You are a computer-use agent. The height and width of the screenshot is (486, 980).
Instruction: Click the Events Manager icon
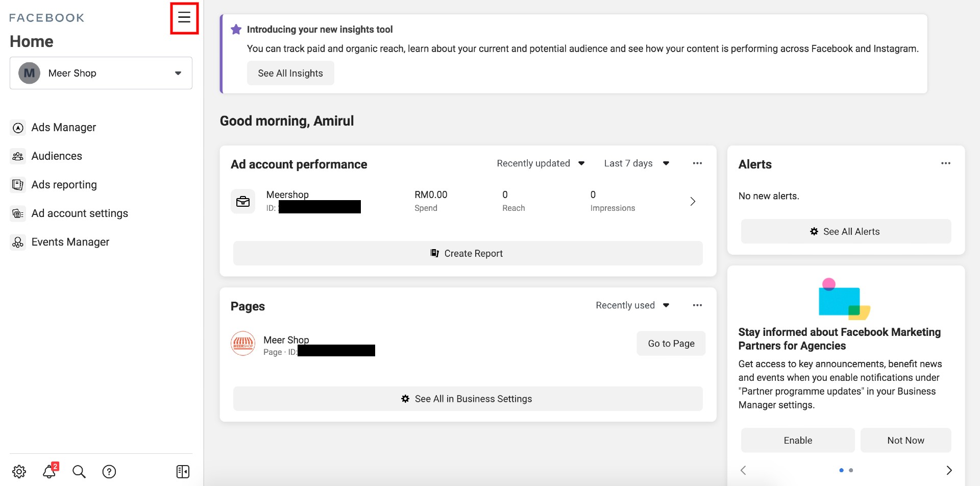click(18, 242)
